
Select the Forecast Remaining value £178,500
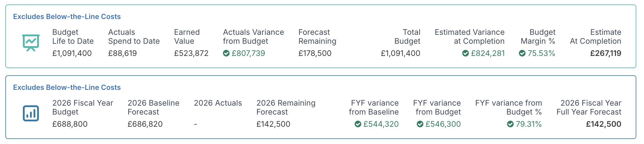point(315,53)
